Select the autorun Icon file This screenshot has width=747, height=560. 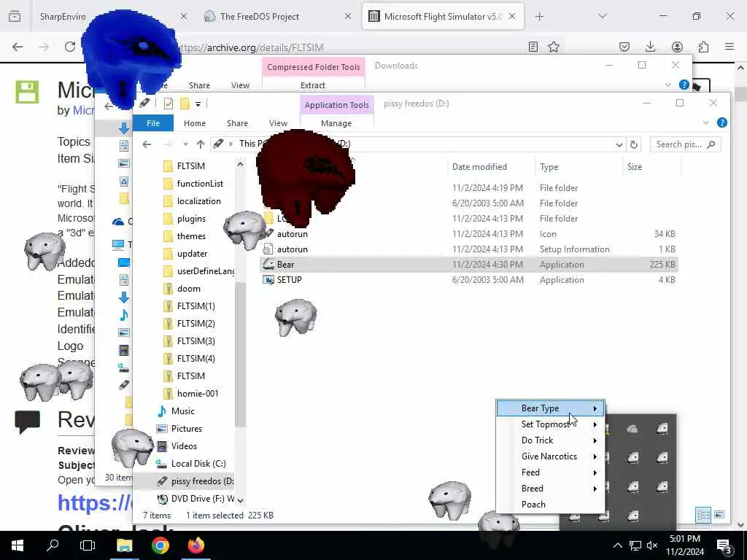[x=469, y=234]
